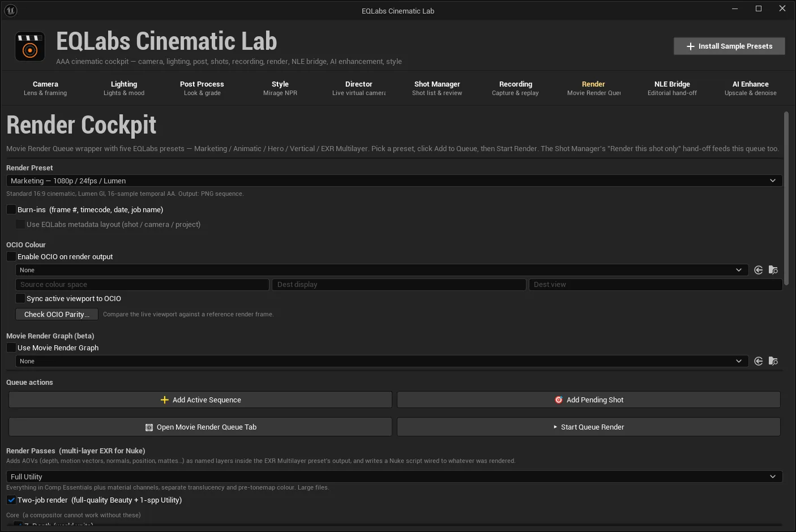Switch to the Lighting tab
Viewport: 796px width, 532px height.
coord(124,88)
